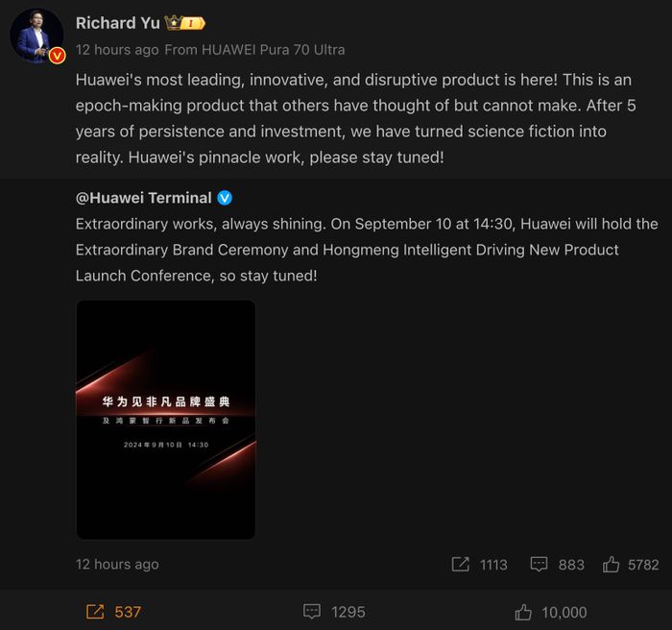Viewport: 672px width, 630px height.
Task: Click the 1295 comment count
Action: (348, 612)
